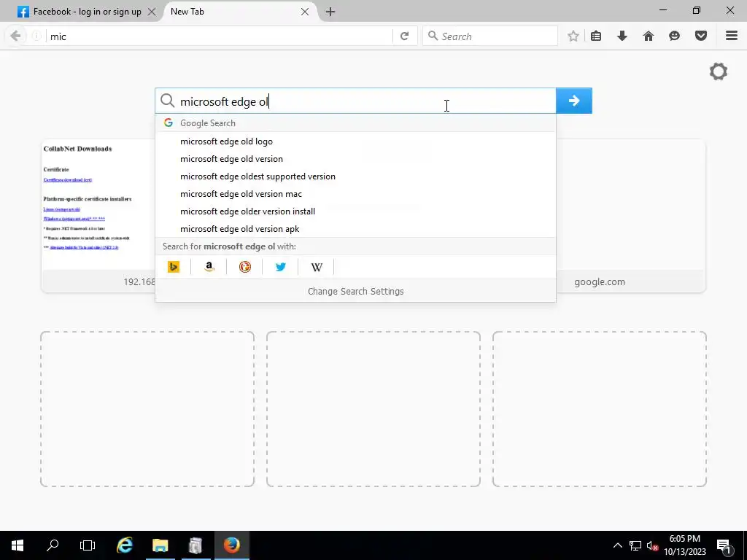Reload the current page
The height and width of the screenshot is (560, 747).
pyautogui.click(x=404, y=36)
